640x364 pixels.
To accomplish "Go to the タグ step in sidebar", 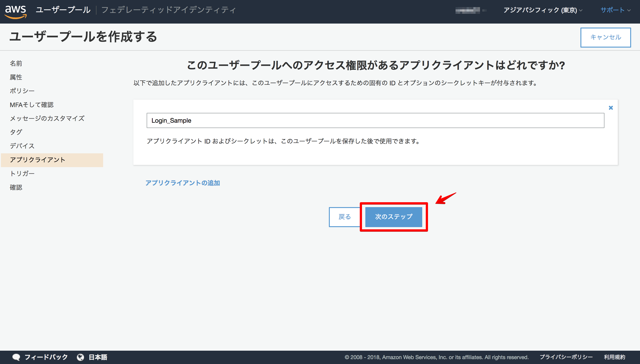I will point(16,132).
